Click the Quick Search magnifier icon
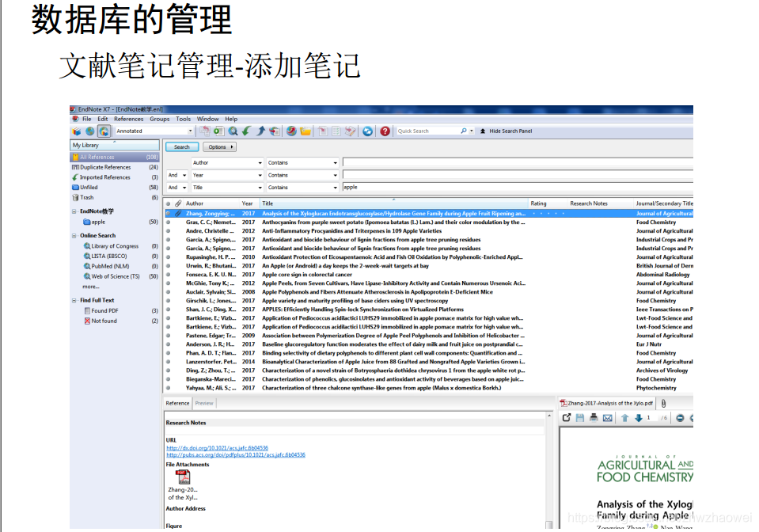 click(x=464, y=131)
